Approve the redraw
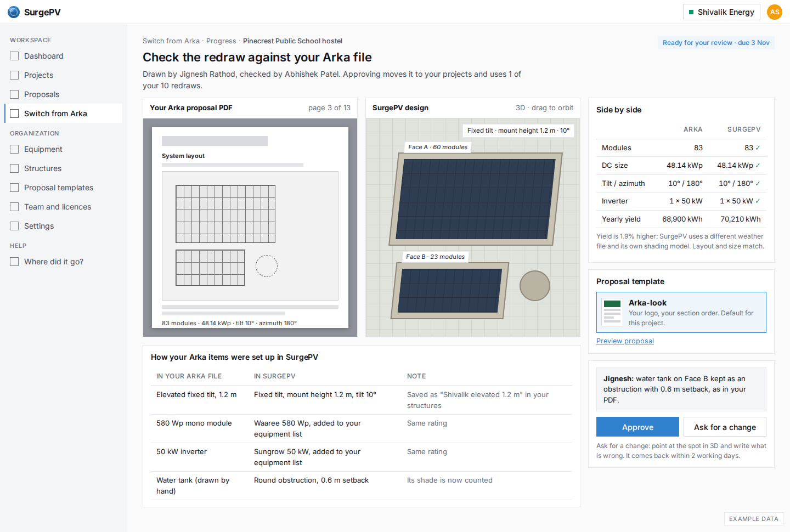 tap(637, 427)
